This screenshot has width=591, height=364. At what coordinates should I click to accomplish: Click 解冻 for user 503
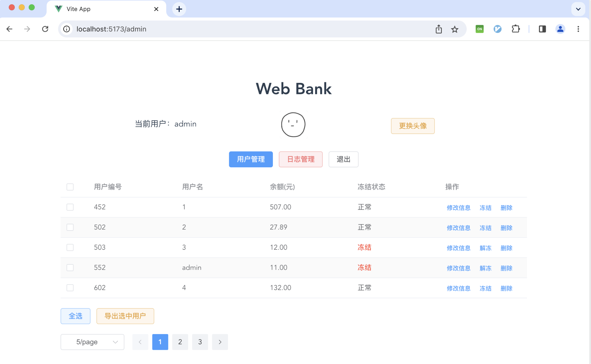click(485, 248)
